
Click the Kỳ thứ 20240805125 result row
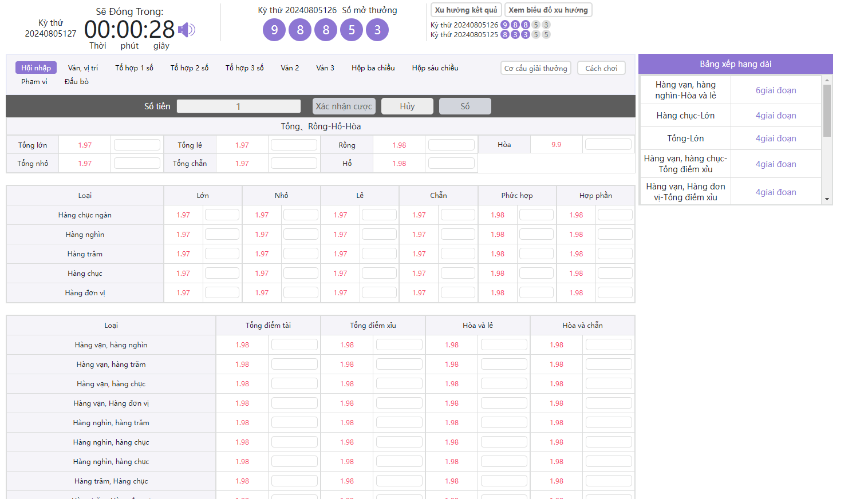click(x=491, y=34)
